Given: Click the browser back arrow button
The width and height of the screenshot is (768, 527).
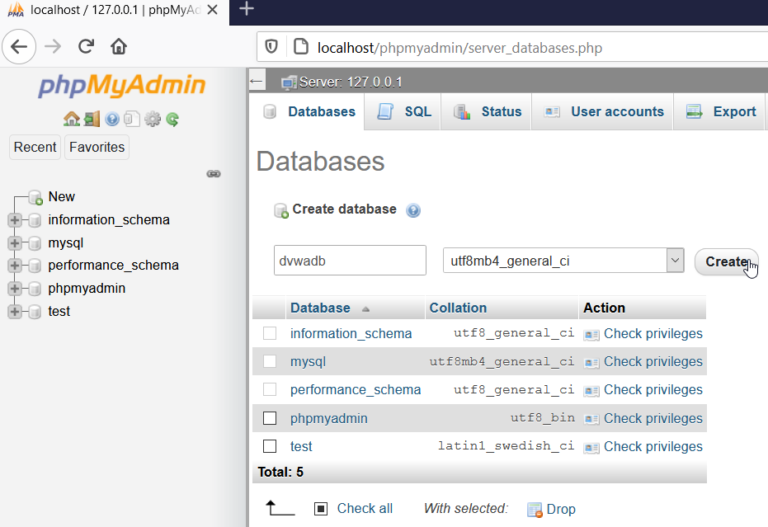Looking at the screenshot, I should (x=19, y=47).
